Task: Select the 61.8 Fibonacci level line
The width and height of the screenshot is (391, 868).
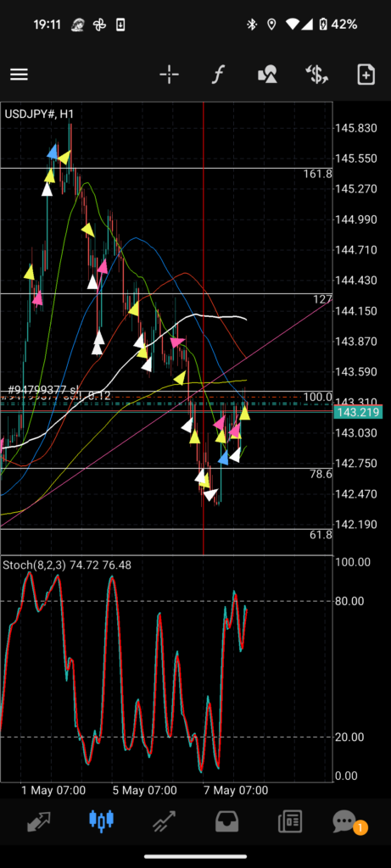Action: click(166, 529)
